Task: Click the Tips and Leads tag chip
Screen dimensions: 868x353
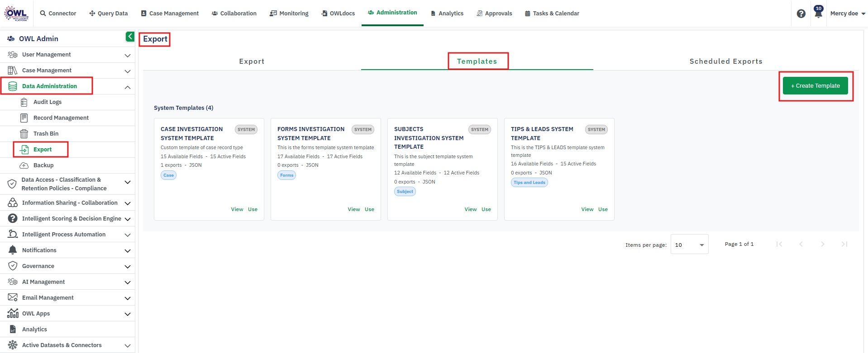Action: 529,183
